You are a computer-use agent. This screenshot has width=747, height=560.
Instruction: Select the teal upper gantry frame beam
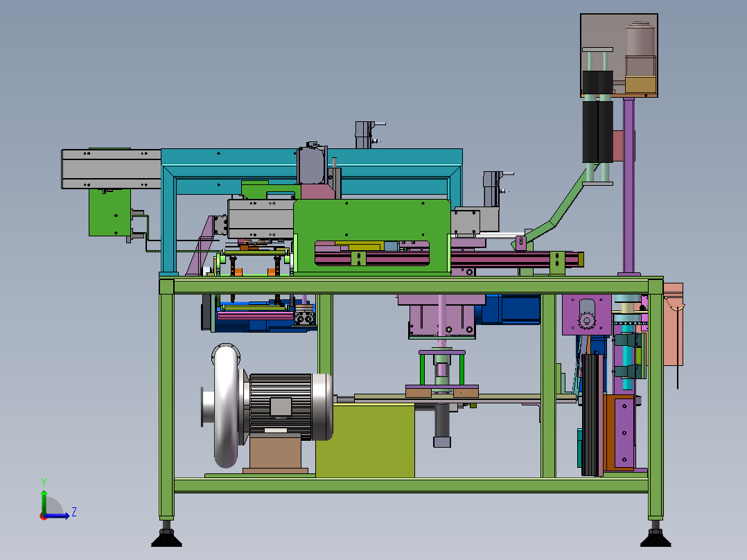click(312, 157)
